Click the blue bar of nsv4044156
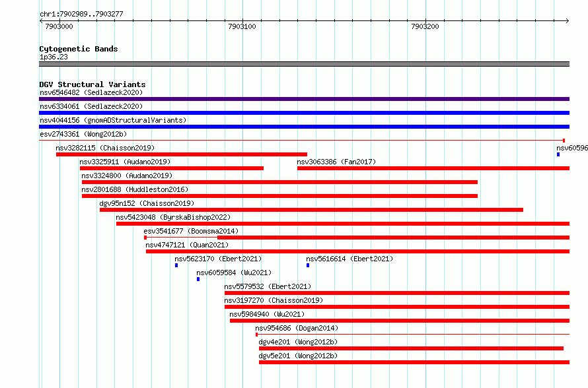This screenshot has width=588, height=388. pyautogui.click(x=304, y=127)
